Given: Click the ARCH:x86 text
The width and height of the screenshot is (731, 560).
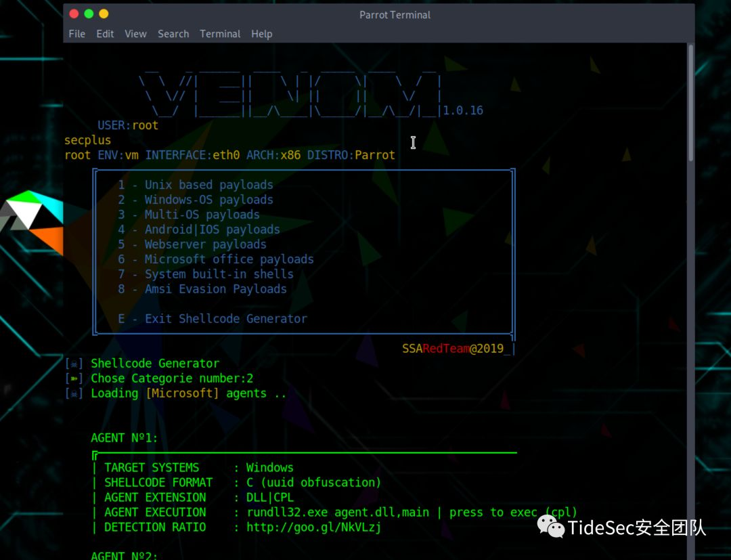Looking at the screenshot, I should click(x=273, y=155).
